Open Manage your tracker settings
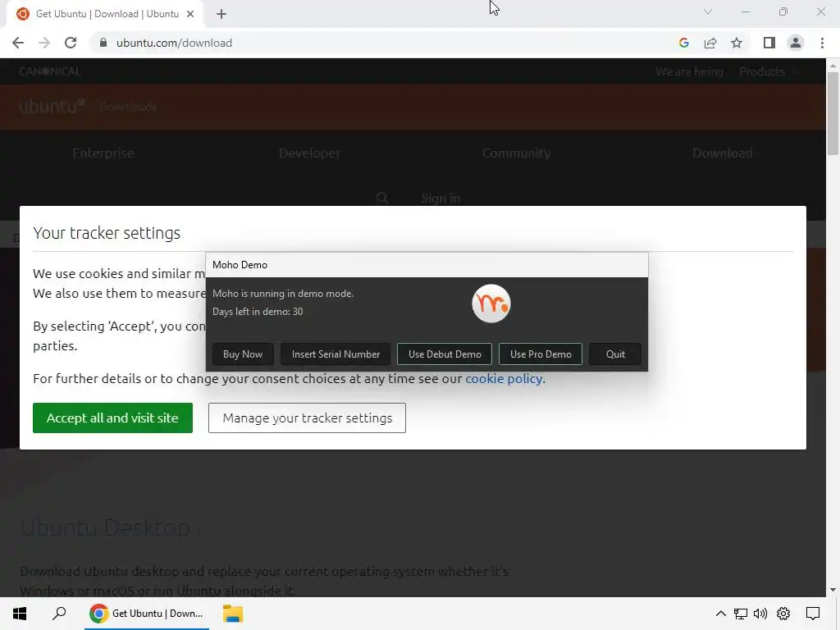This screenshot has height=630, width=840. point(307,418)
